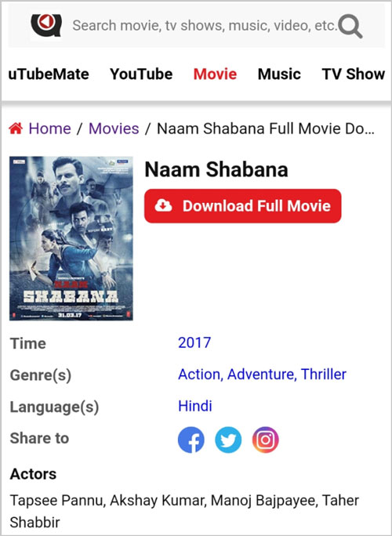
Task: Click the red home icon in breadcrumb
Action: click(16, 129)
